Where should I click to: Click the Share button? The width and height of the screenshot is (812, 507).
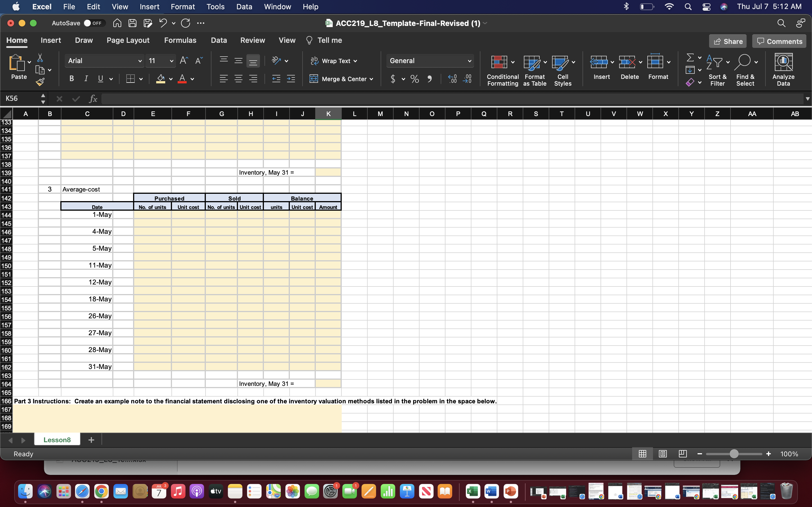727,41
